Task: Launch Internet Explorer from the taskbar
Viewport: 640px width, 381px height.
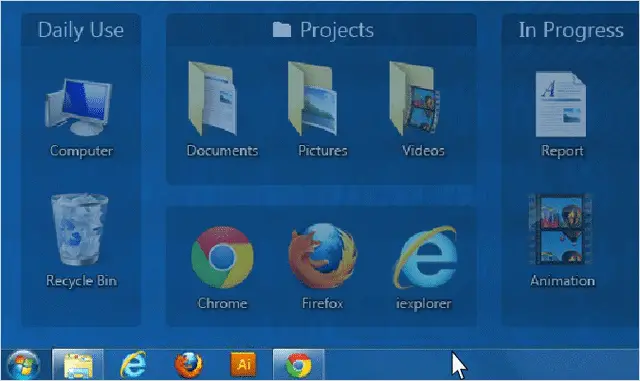Action: [133, 364]
